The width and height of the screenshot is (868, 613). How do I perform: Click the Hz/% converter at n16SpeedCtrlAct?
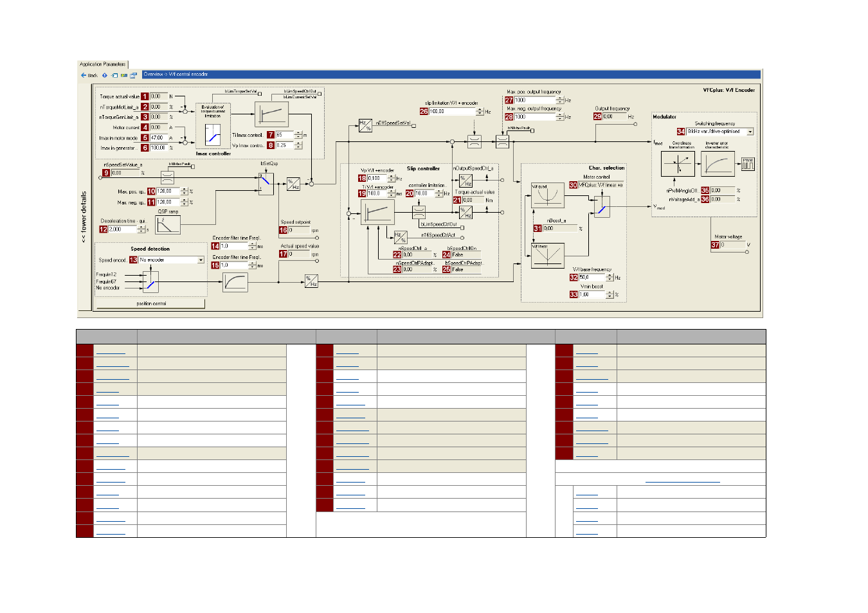[x=401, y=237]
